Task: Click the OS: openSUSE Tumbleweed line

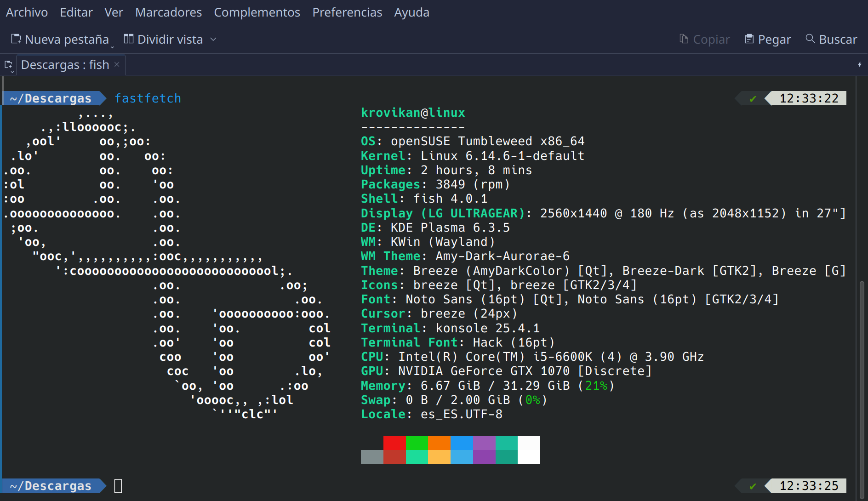Action: pos(473,141)
